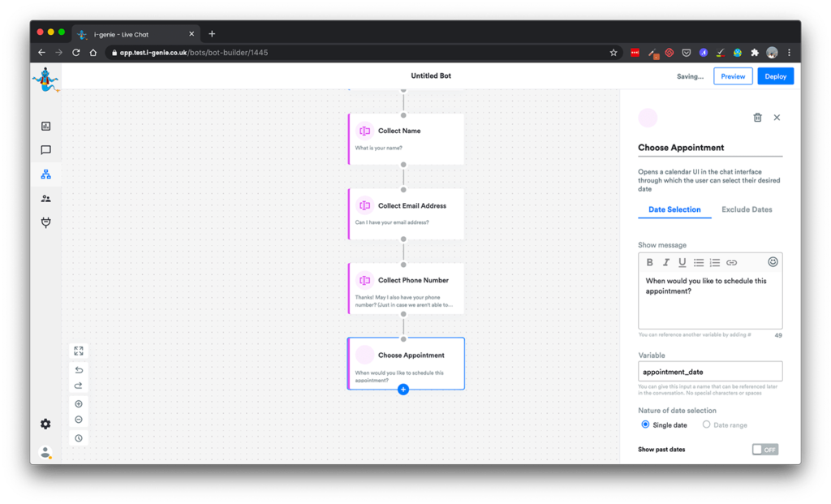Switch to the Date Selection tab
This screenshot has width=831, height=504.
point(674,209)
